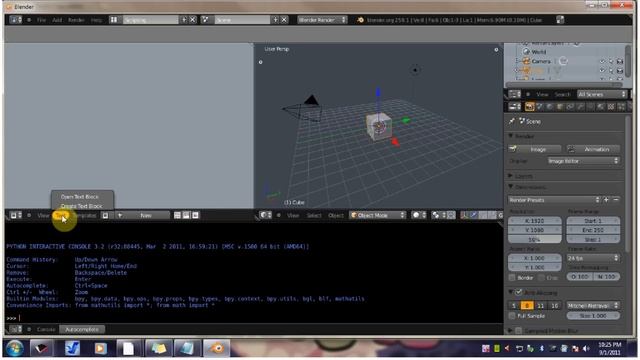Open the Add menu in top header

point(57,20)
